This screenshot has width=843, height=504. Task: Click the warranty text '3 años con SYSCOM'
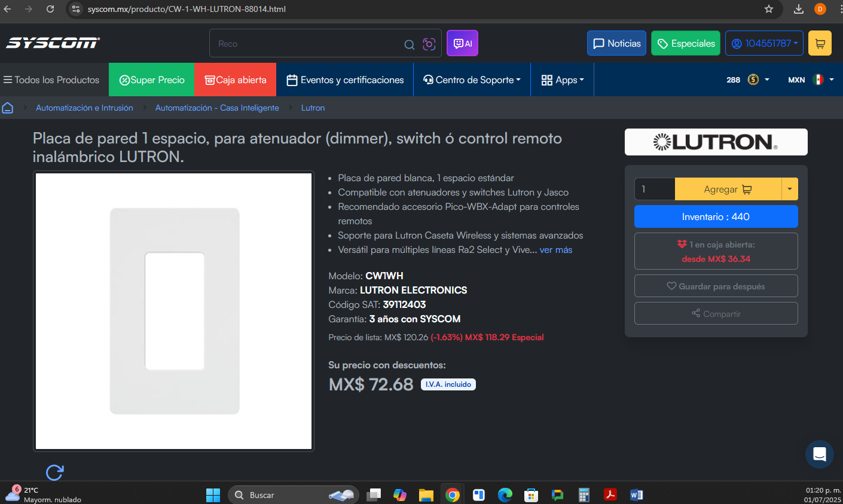click(415, 319)
